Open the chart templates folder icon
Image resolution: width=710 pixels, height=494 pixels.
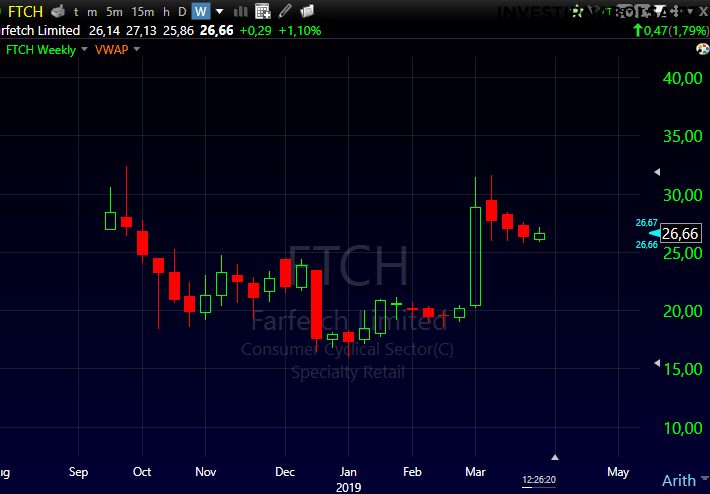307,11
